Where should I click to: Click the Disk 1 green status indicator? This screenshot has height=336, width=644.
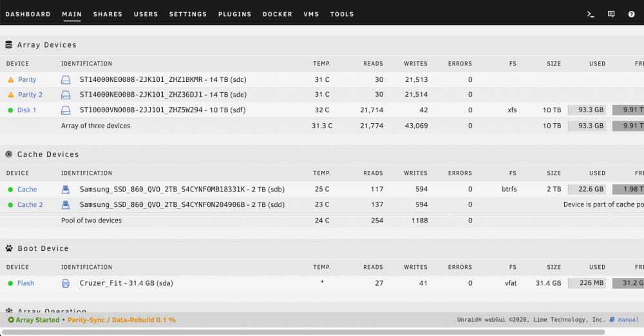coord(11,110)
